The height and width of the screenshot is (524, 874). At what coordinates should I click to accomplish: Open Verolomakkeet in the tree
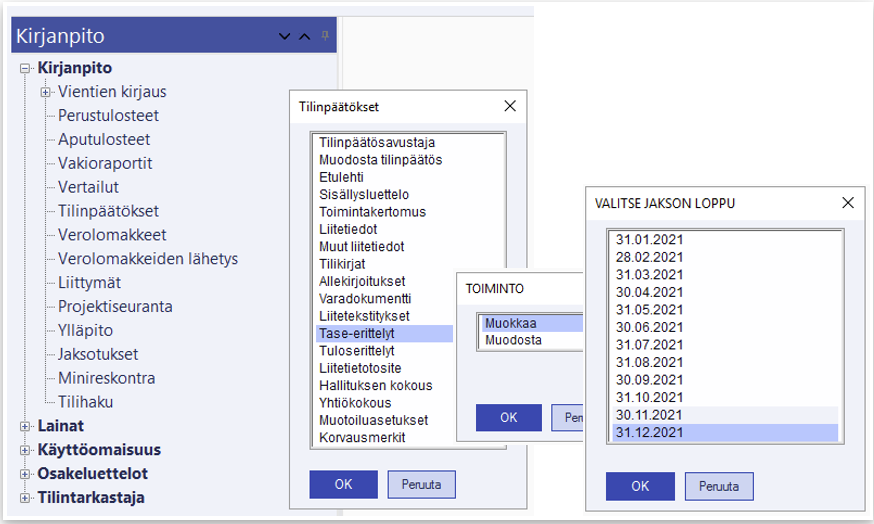coord(112,235)
